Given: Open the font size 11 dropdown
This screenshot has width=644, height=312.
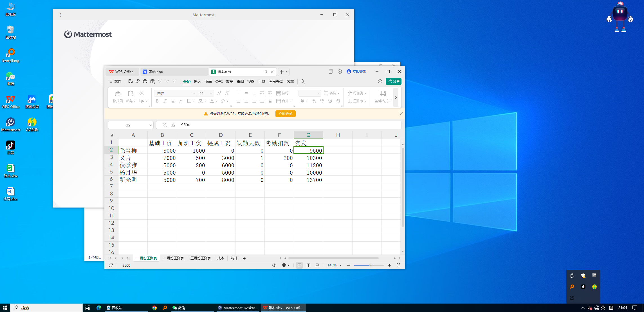Looking at the screenshot, I should [x=211, y=93].
